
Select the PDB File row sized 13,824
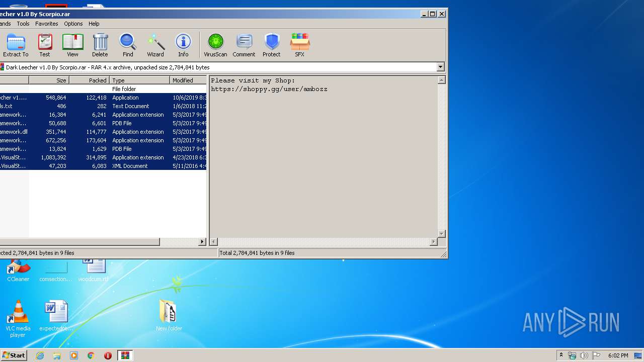click(103, 149)
